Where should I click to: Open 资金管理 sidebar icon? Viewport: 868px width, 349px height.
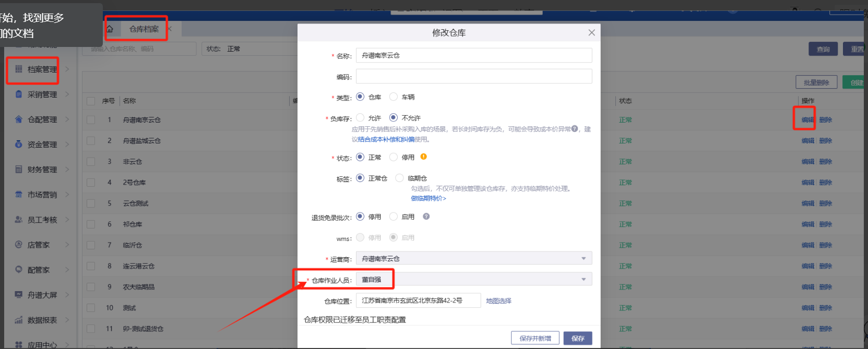point(19,145)
